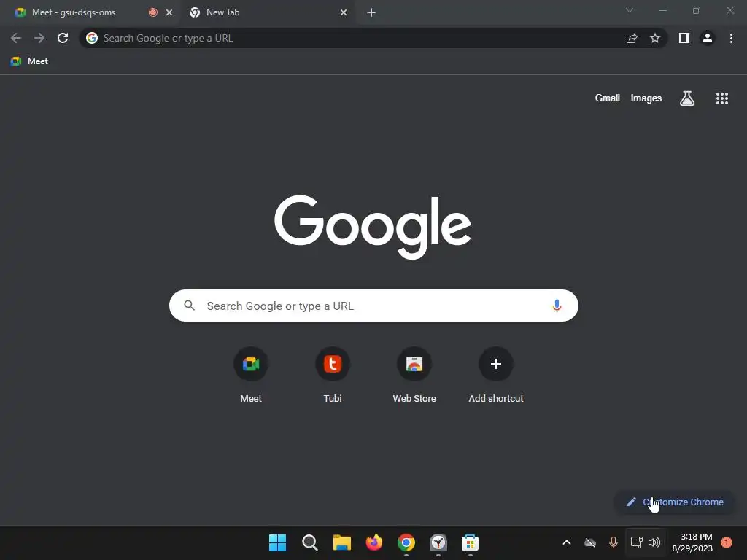Start voice search with the microphone

(557, 306)
